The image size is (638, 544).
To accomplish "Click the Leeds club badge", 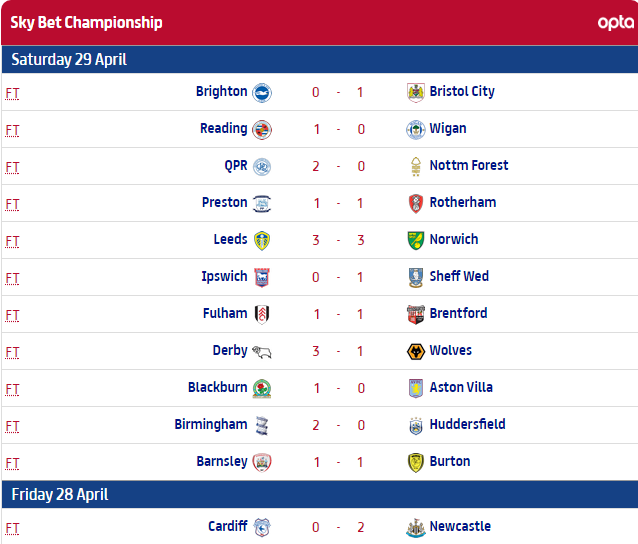I will click(x=262, y=240).
